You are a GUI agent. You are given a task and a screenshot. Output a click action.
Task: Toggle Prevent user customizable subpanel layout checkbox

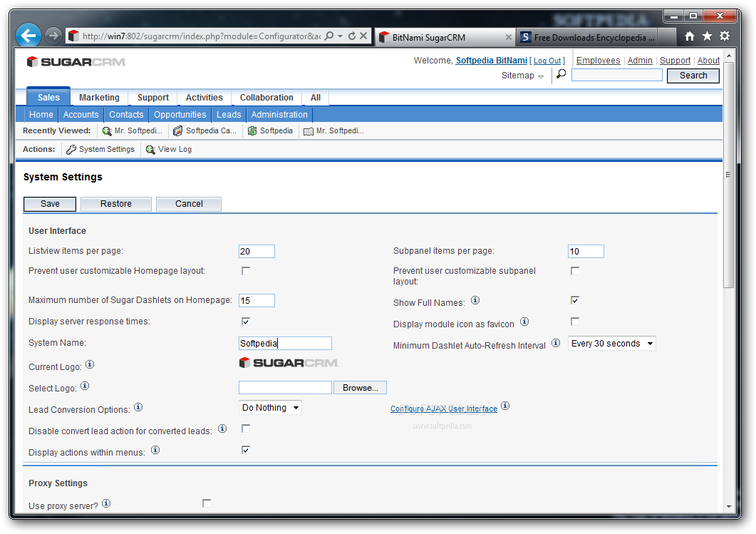pyautogui.click(x=575, y=271)
